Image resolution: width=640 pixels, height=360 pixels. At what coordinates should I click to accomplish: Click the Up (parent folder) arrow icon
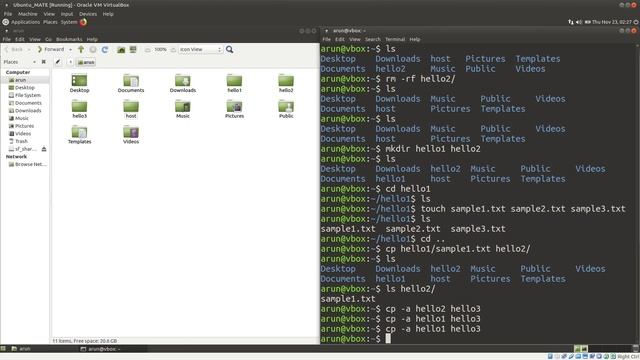[81, 49]
